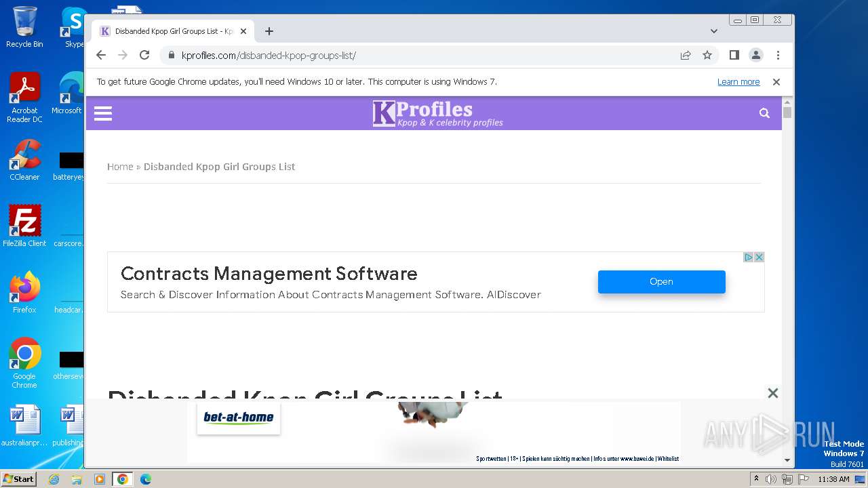The image size is (868, 488).
Task: Open Internet Explorer from the taskbar
Action: (x=54, y=479)
